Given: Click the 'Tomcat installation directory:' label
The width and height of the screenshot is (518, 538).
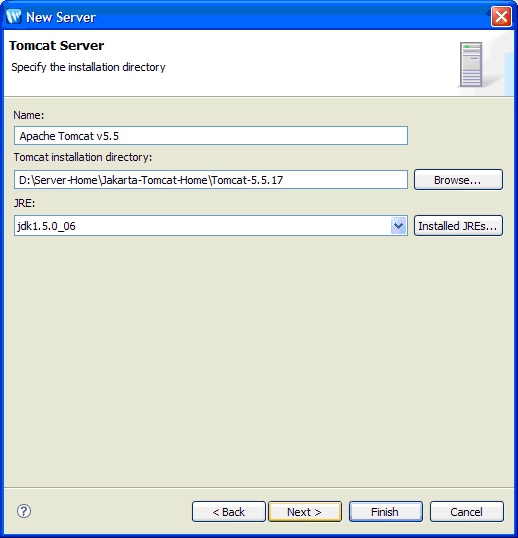Looking at the screenshot, I should pos(83,157).
